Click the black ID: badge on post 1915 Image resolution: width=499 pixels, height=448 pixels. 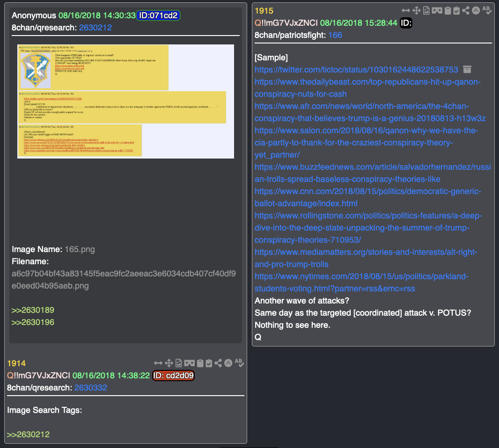(x=406, y=23)
